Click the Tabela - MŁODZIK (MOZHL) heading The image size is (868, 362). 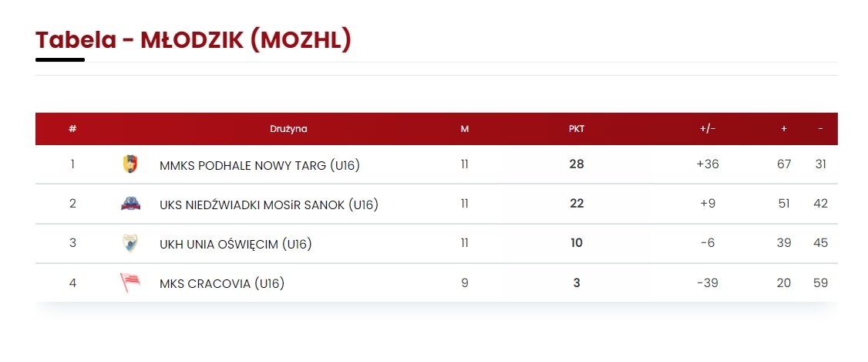pyautogui.click(x=193, y=40)
